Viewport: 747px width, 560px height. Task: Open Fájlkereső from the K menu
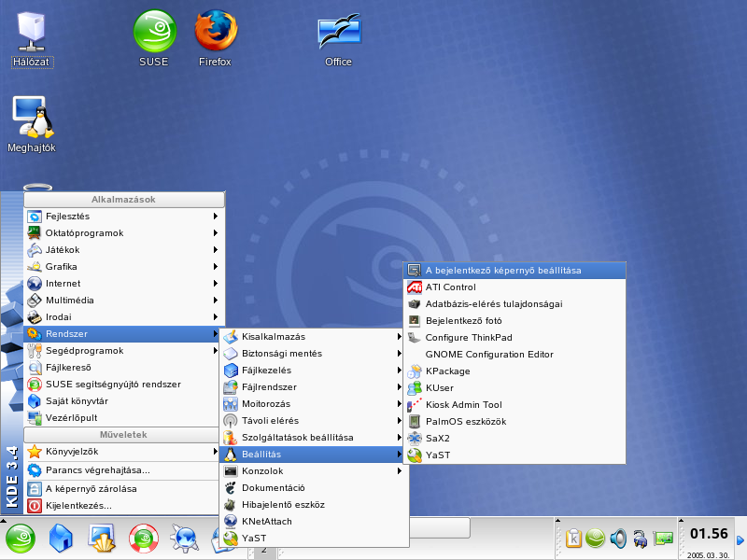[x=121, y=368]
